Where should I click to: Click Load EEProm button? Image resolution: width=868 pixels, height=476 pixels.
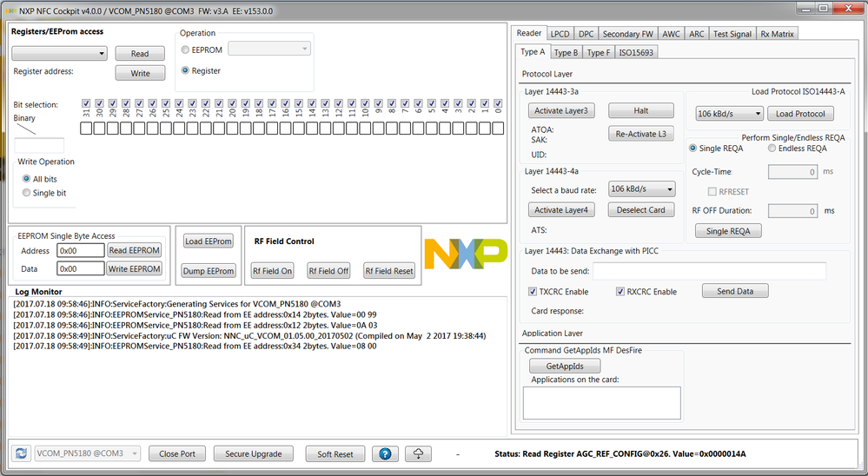(209, 241)
